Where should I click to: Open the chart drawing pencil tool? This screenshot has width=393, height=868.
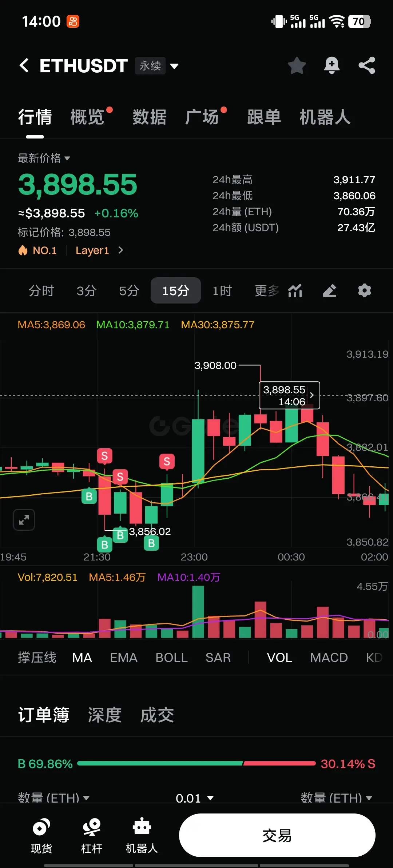pos(330,290)
